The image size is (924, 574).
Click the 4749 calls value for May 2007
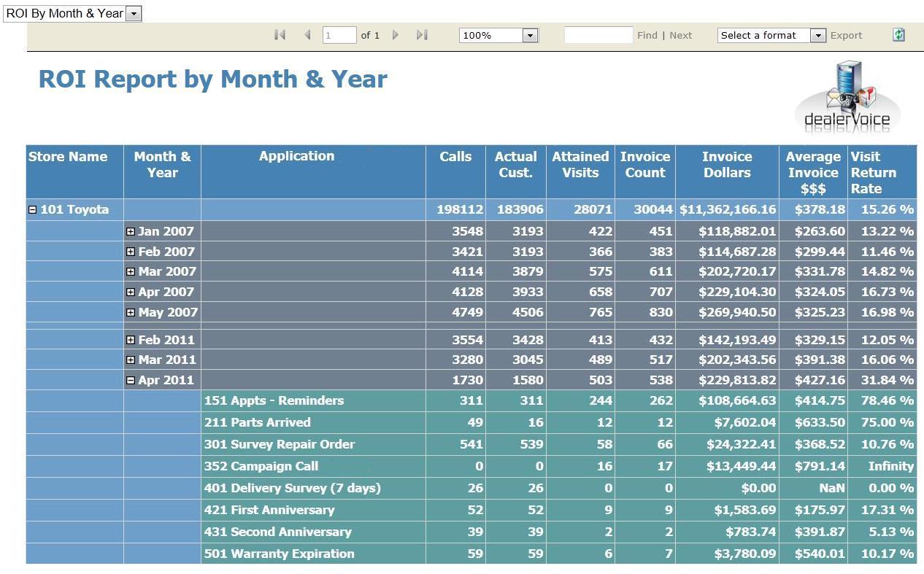coord(468,312)
